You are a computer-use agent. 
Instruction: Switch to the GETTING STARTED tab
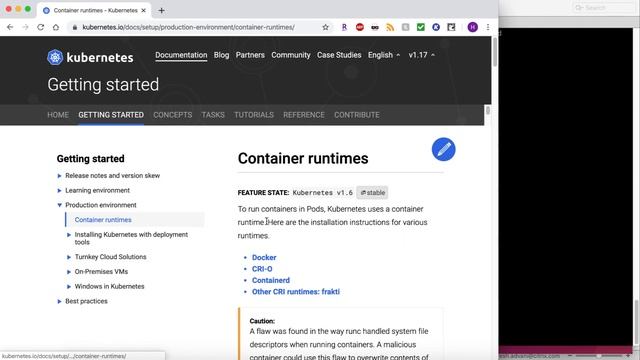111,115
